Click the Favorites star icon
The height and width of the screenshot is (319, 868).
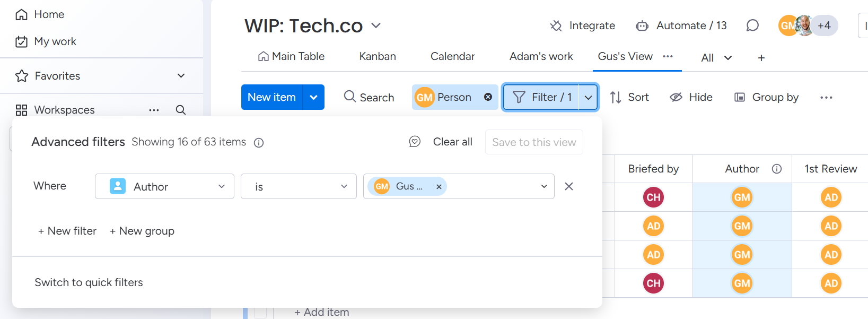22,76
